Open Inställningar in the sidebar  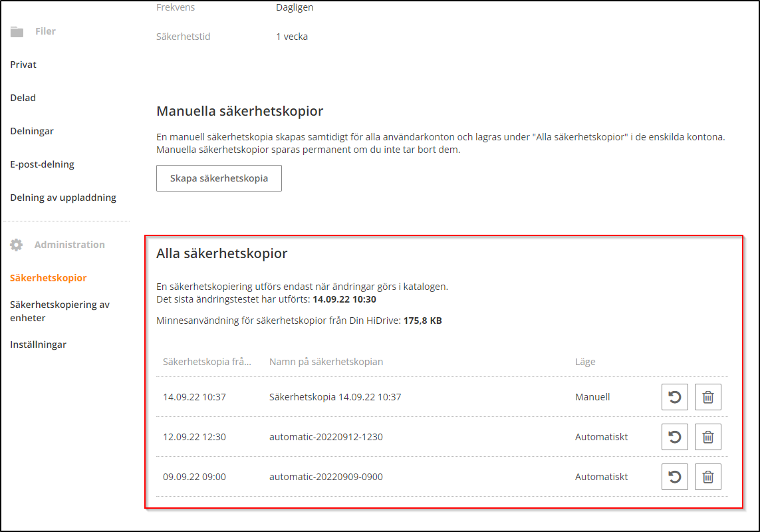click(x=38, y=344)
